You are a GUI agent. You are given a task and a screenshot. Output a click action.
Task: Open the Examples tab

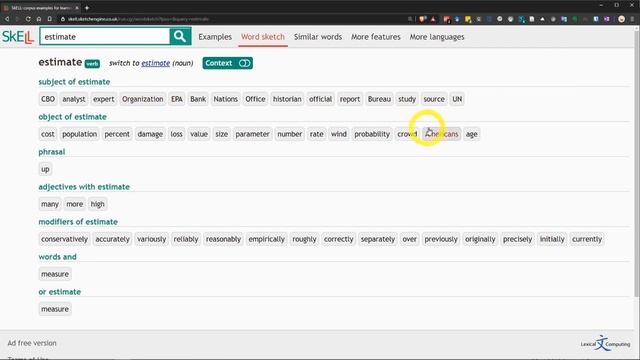[215, 37]
